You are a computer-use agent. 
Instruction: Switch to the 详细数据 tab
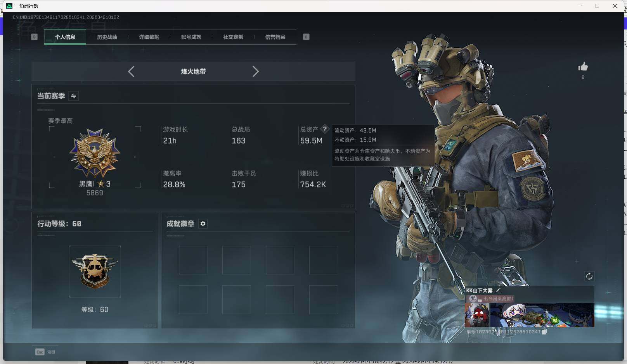click(x=149, y=37)
